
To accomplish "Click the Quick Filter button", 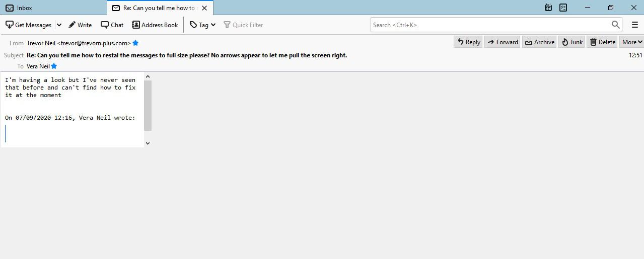I will [x=243, y=25].
